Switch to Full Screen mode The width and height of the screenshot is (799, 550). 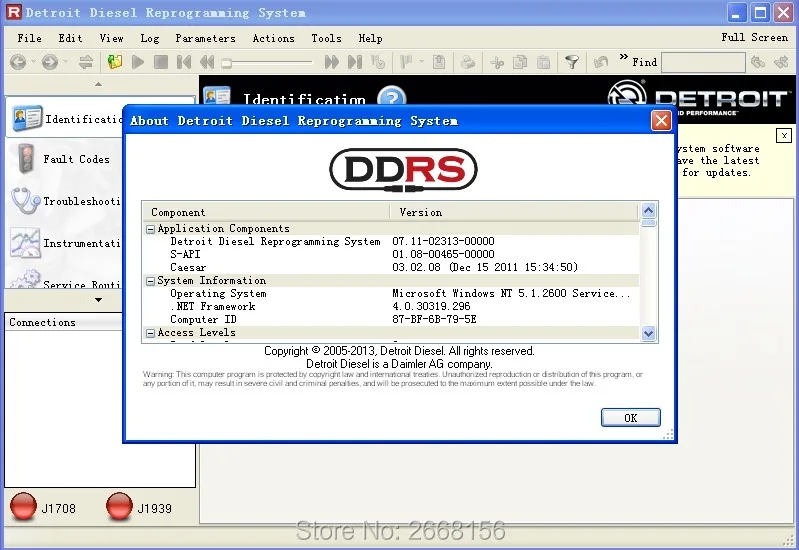tap(754, 37)
